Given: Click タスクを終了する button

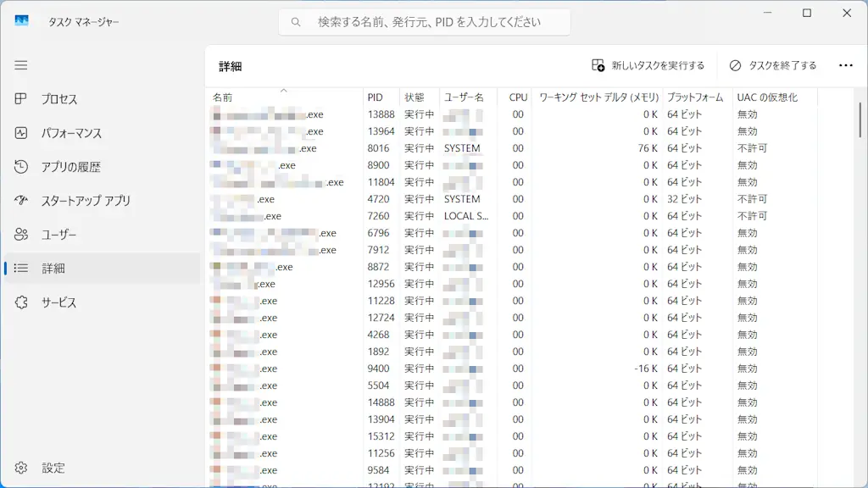Looking at the screenshot, I should (x=773, y=65).
